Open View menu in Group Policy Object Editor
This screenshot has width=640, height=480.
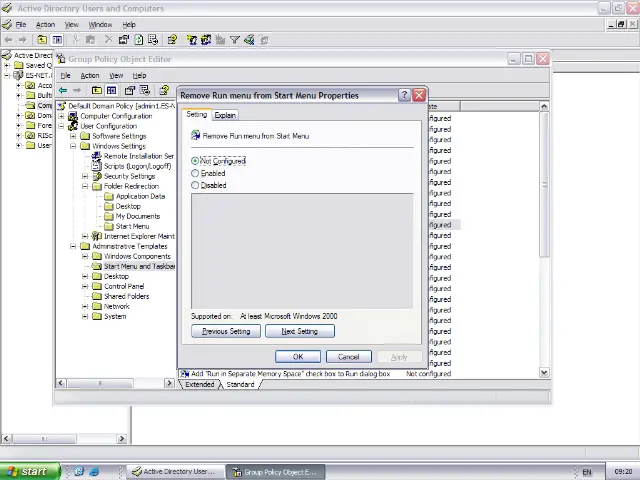tap(116, 76)
